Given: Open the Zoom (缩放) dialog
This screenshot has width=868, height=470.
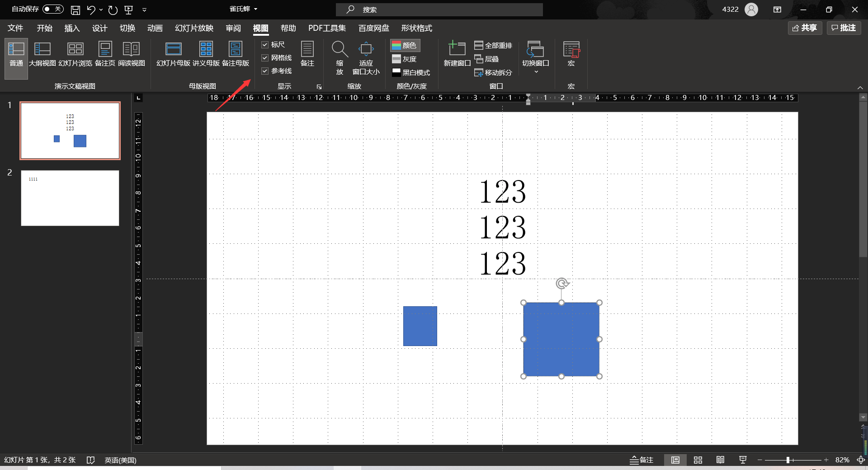Looking at the screenshot, I should 340,58.
